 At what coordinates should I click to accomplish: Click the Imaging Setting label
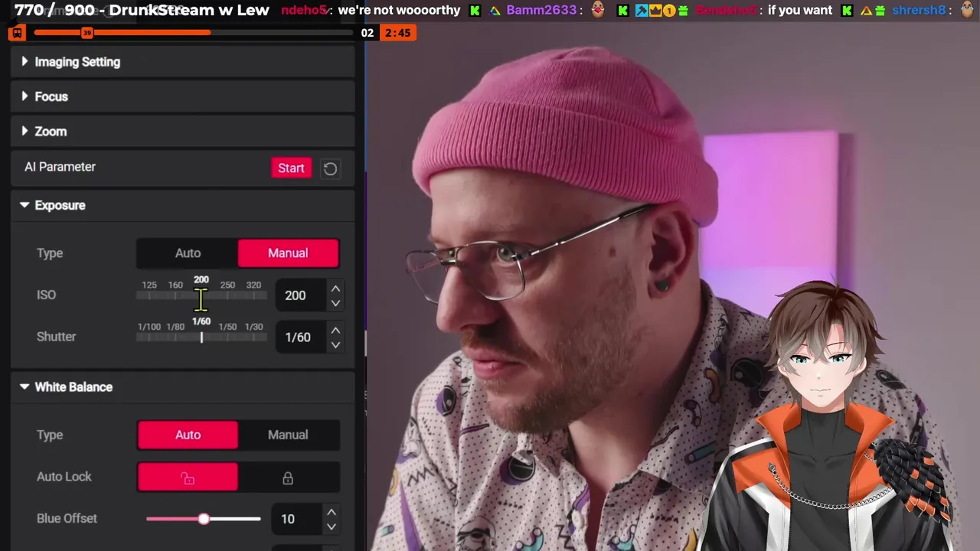point(77,62)
